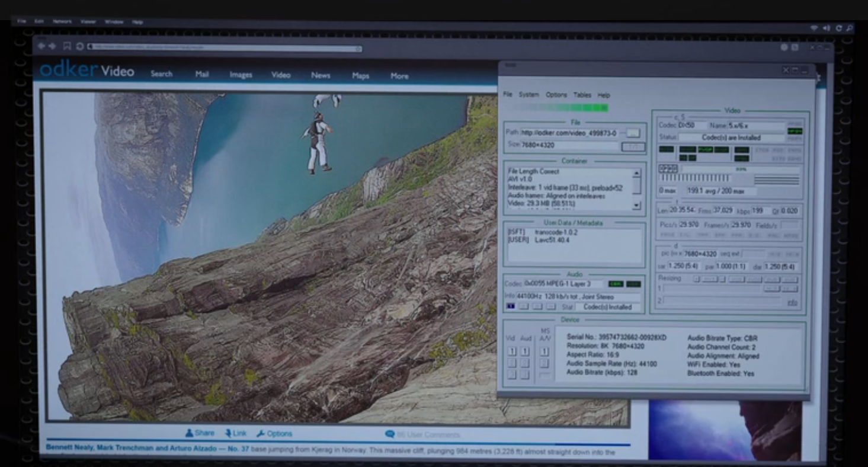Toggle the first MS A/V button
The height and width of the screenshot is (467, 868).
click(x=544, y=351)
